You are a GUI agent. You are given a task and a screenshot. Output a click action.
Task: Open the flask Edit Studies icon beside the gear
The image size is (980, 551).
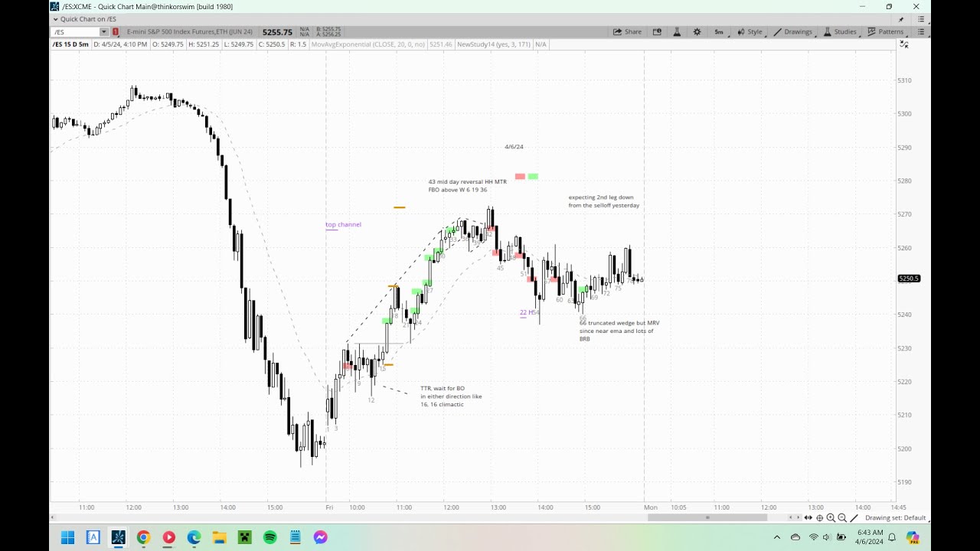[x=677, y=32]
